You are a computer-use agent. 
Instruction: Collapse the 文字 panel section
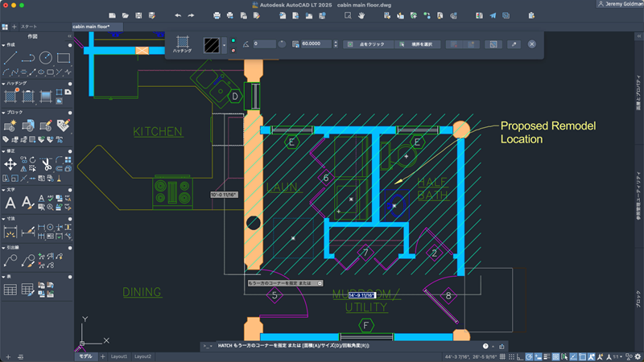click(3, 190)
